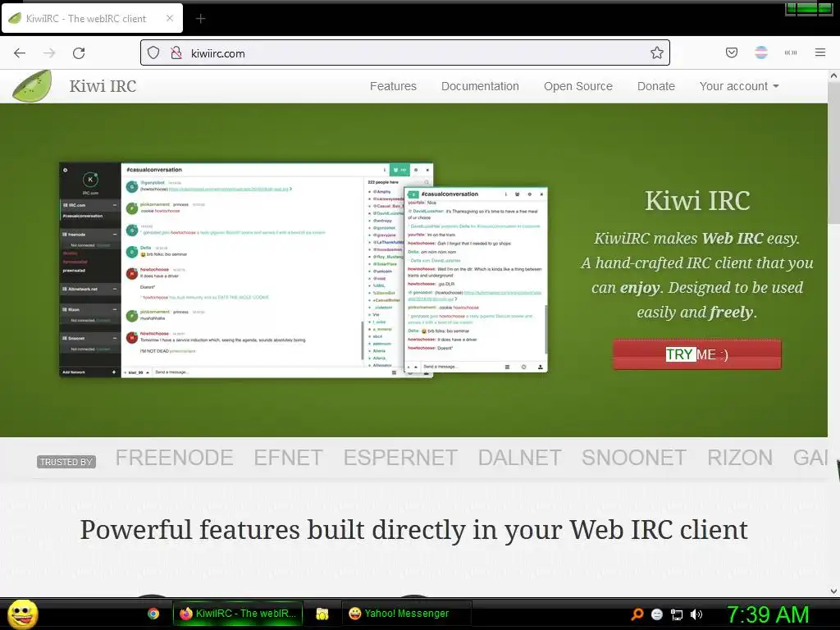Image resolution: width=840 pixels, height=630 pixels.
Task: Click the EFNET network name
Action: click(288, 458)
